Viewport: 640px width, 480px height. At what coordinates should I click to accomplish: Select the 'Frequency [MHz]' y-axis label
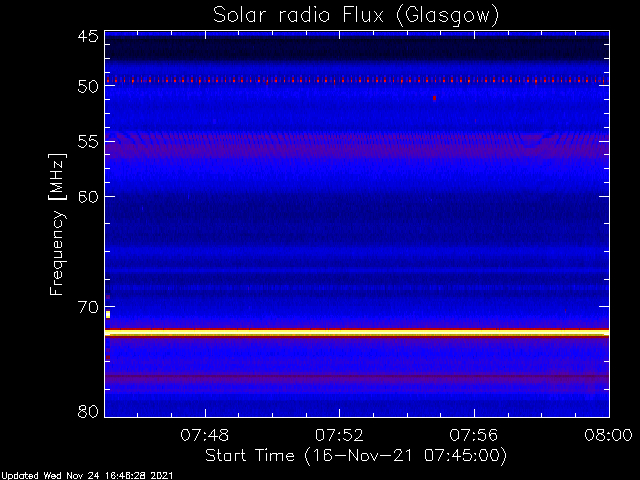pos(57,224)
